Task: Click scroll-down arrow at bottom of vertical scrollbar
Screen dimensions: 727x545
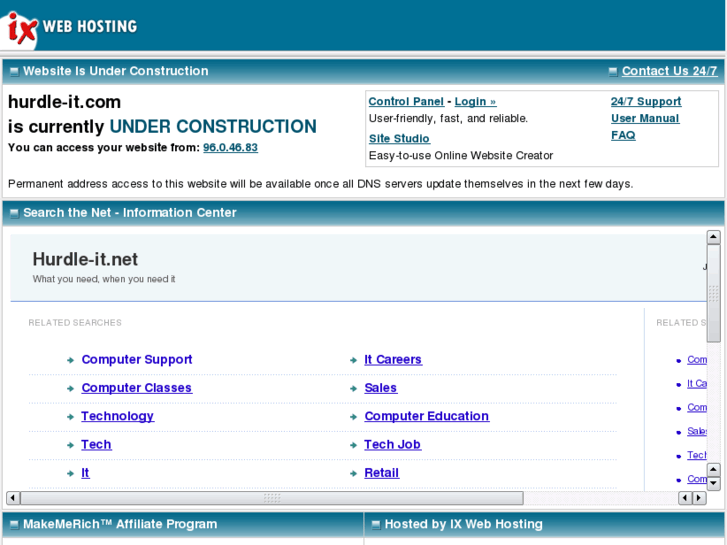Action: coord(713,483)
